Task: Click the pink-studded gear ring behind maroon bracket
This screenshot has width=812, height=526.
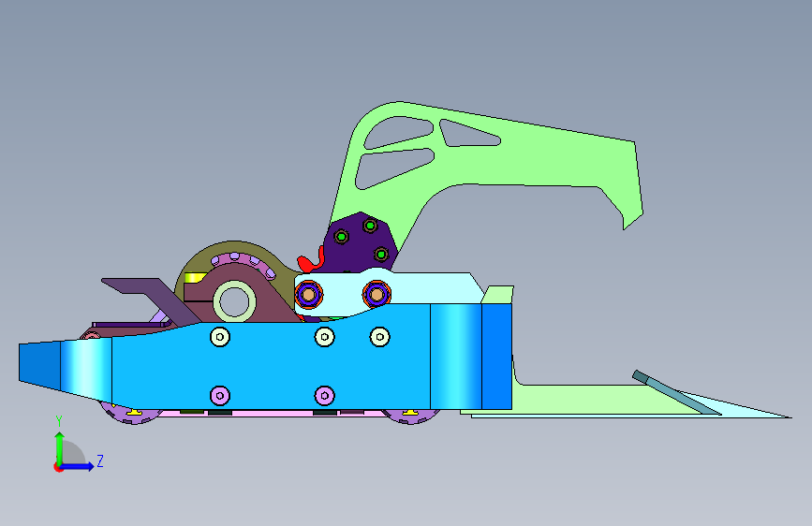Action: 244,261
